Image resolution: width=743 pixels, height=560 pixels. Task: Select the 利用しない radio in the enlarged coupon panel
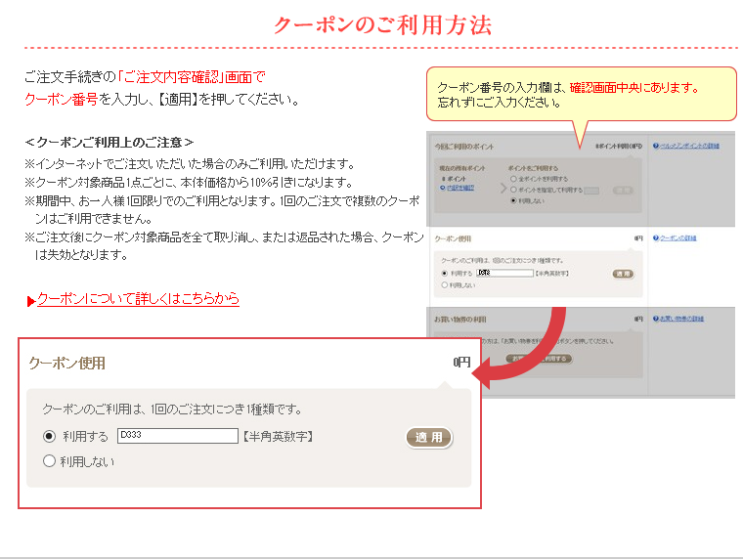[50, 461]
